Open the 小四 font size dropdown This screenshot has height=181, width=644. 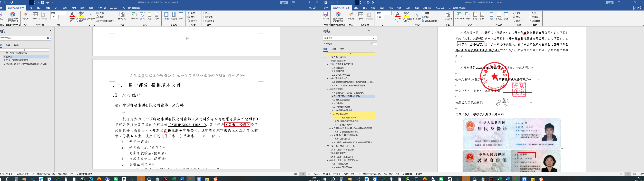coord(383,17)
